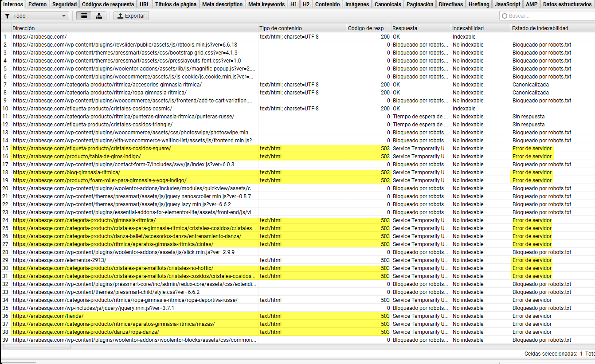Click 'Indexable' cell in row 1
This screenshot has width=595, height=364.
coord(464,37)
